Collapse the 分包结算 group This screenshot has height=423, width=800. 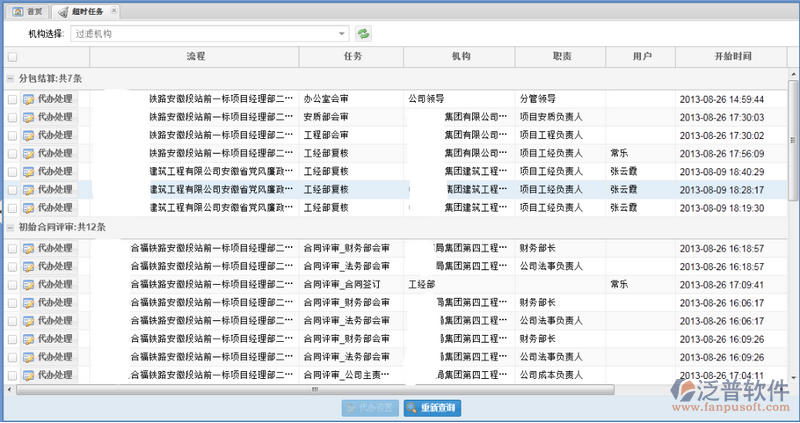(11, 78)
